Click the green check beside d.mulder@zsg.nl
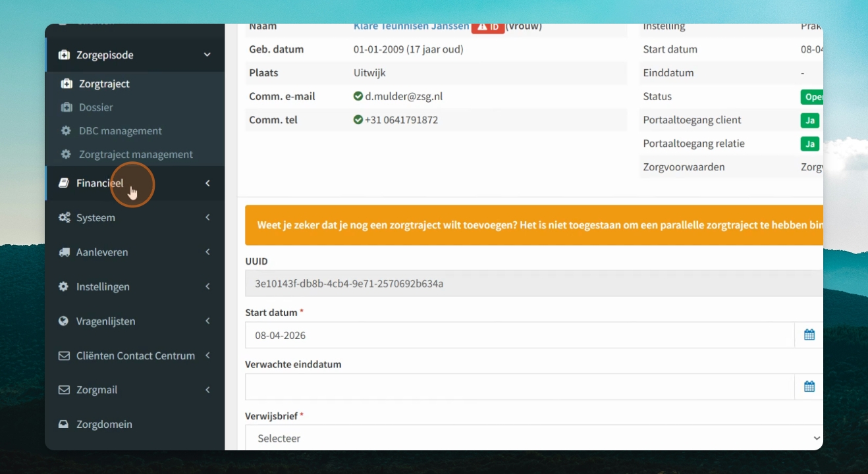Screen dimensions: 868x474 point(358,96)
